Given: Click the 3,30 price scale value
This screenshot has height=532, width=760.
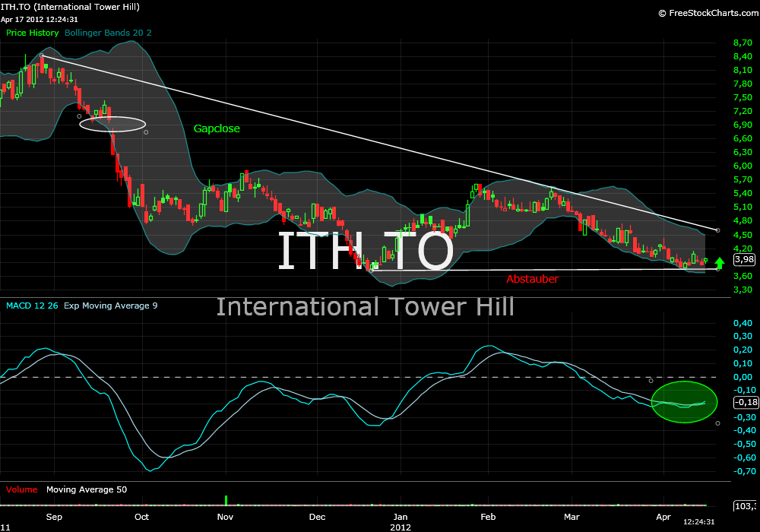Looking at the screenshot, I should tap(743, 290).
